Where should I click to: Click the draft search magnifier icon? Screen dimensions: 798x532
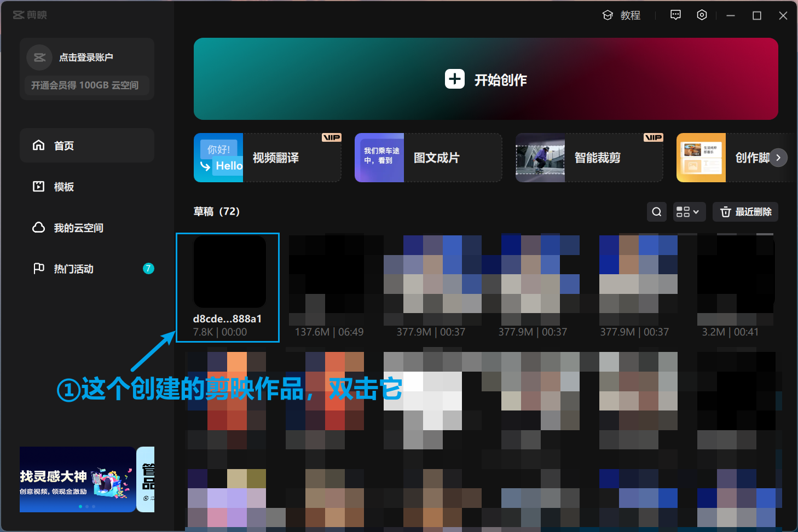[656, 212]
